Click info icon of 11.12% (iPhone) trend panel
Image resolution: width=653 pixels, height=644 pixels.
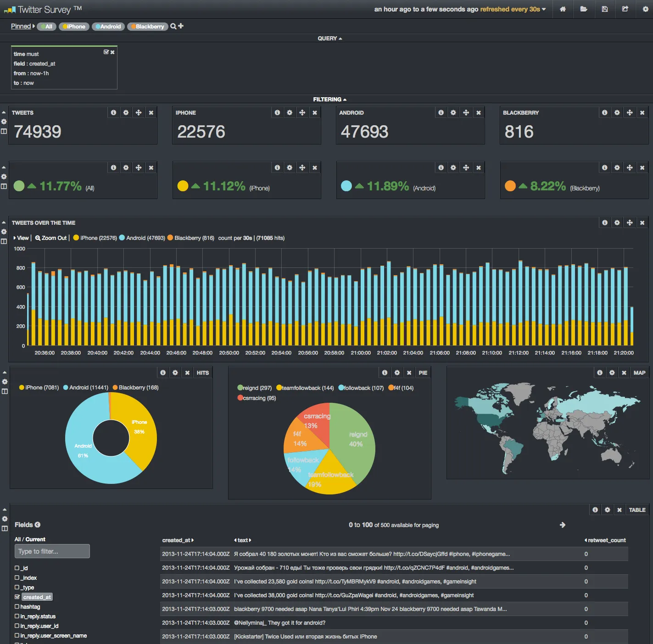277,167
